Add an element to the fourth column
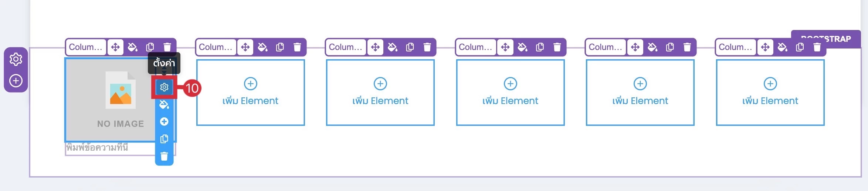This screenshot has width=868, height=191. (x=510, y=93)
